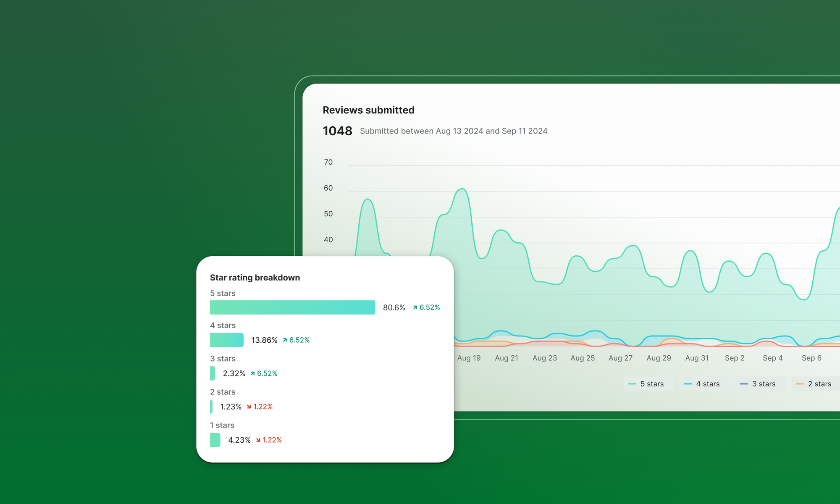Click the up arrow beside the 2.32% value

[x=252, y=373]
